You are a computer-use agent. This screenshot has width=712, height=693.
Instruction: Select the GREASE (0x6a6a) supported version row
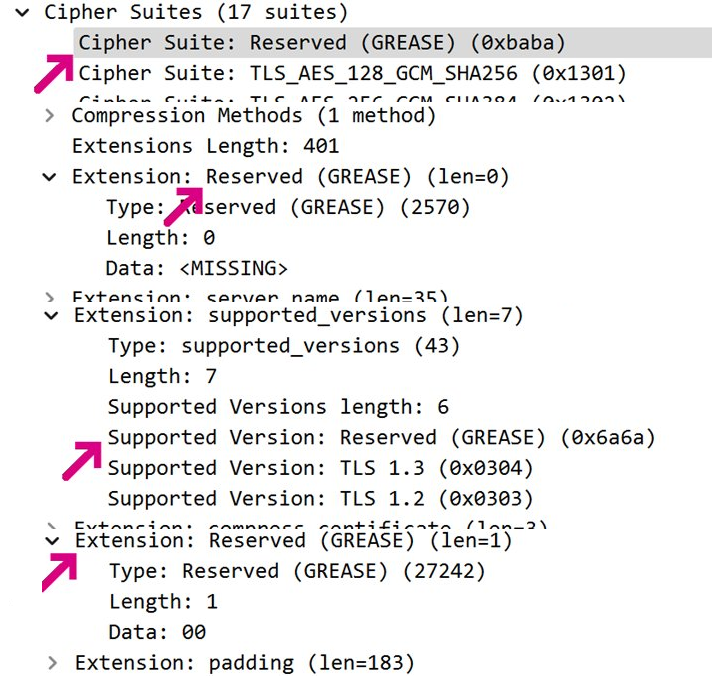(x=381, y=438)
